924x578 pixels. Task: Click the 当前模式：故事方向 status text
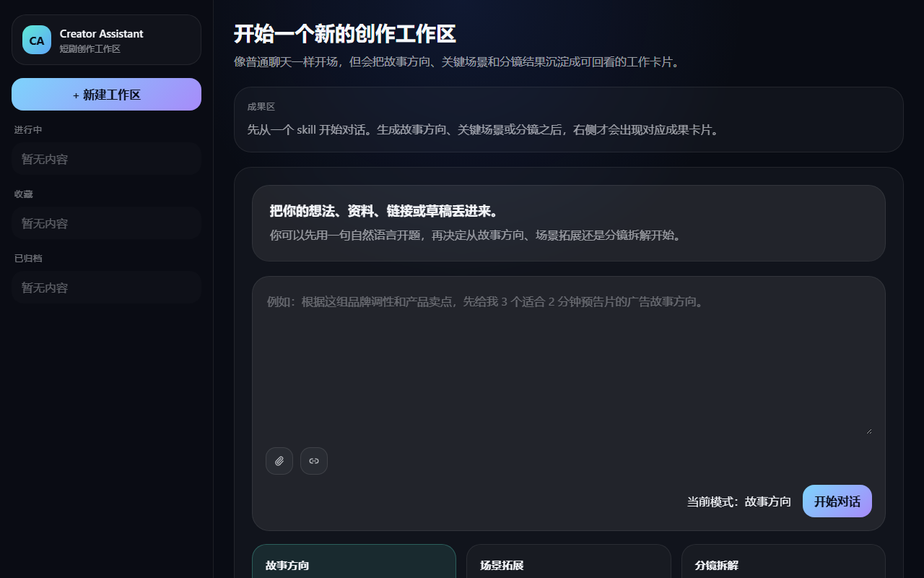(x=739, y=501)
